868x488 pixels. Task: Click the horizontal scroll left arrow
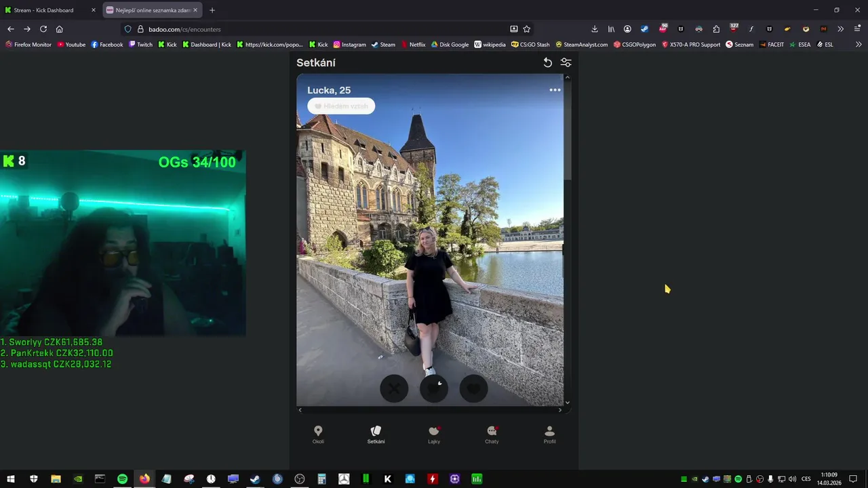300,410
